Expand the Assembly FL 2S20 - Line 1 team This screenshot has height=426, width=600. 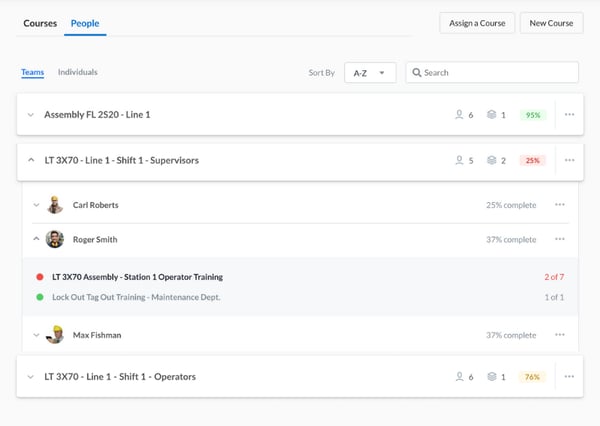tap(31, 115)
